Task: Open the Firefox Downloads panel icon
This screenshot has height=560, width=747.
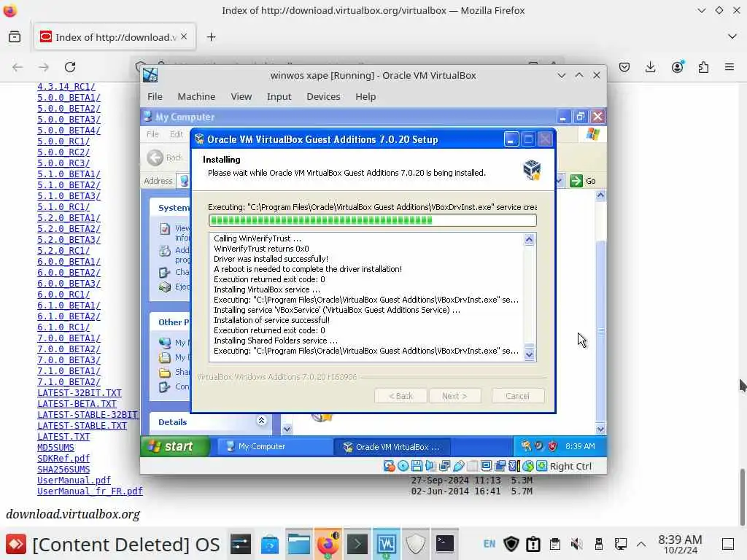Action: point(650,67)
